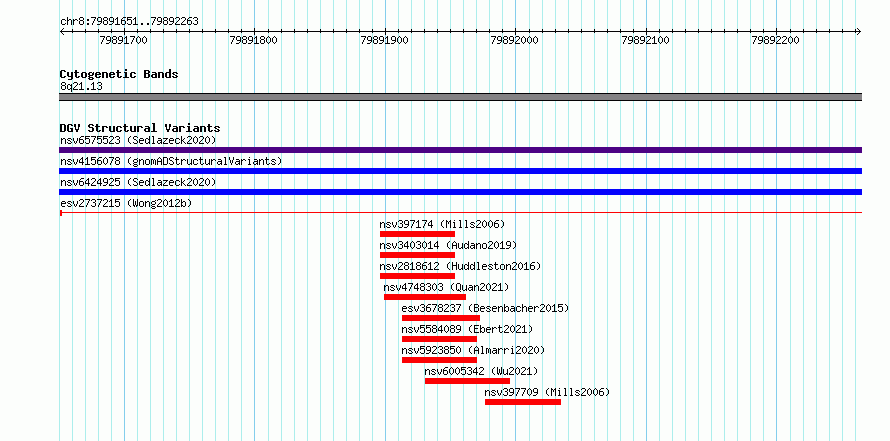The height and width of the screenshot is (441, 890).
Task: Click the red bar under nsv5584089
Action: 439,339
